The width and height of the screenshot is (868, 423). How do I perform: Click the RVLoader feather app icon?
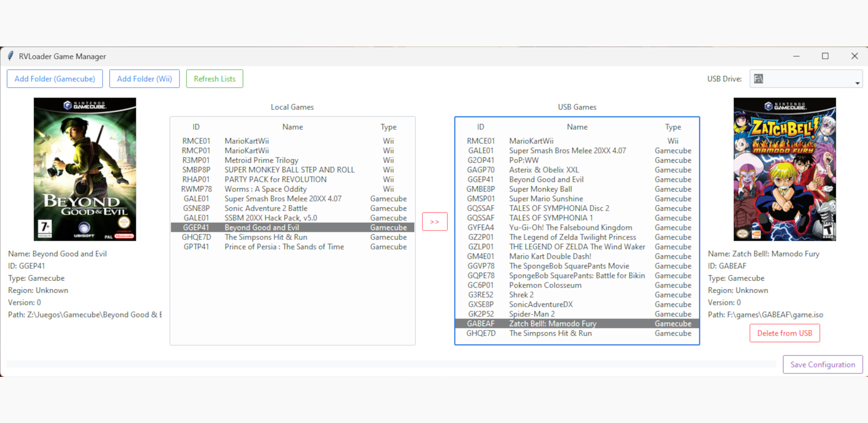(10, 56)
